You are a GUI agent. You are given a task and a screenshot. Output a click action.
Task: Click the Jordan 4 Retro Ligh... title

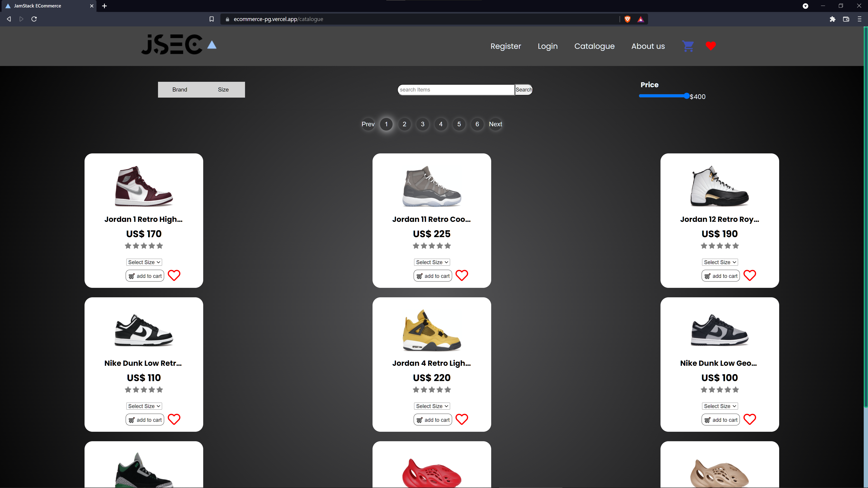[x=432, y=363]
